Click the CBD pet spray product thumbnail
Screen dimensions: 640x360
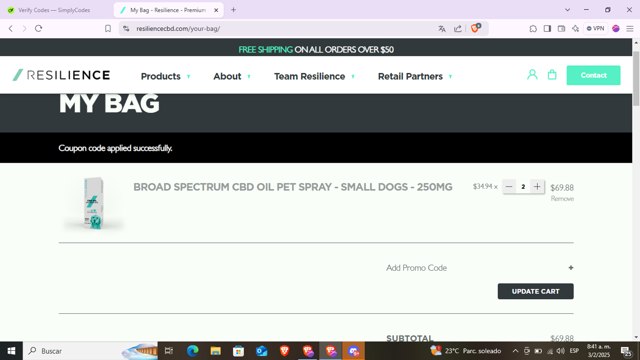[93, 203]
